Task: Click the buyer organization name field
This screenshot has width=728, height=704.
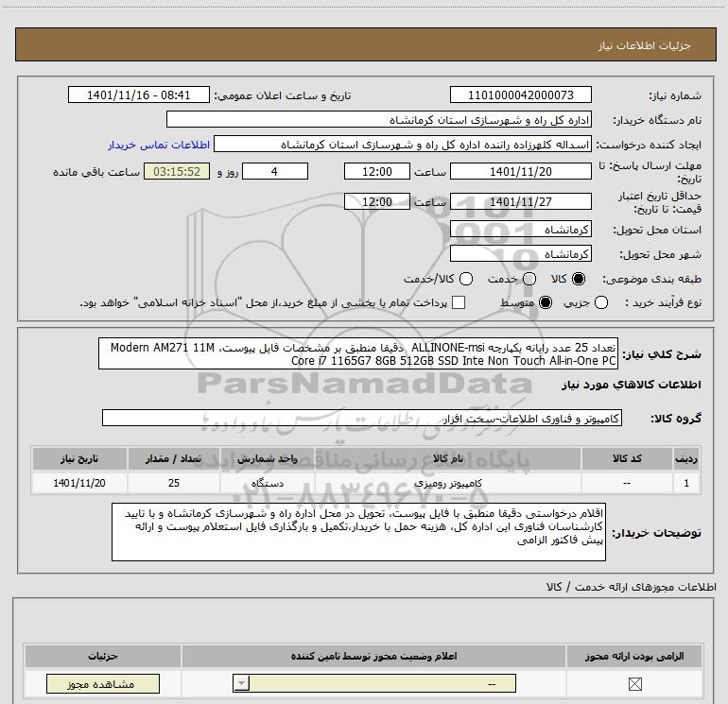Action: (379, 119)
